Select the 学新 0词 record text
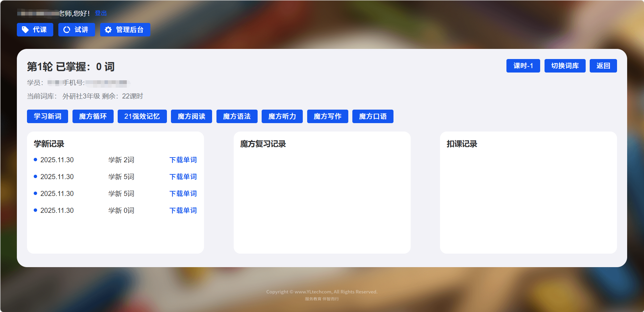The image size is (644, 312). [x=121, y=210]
